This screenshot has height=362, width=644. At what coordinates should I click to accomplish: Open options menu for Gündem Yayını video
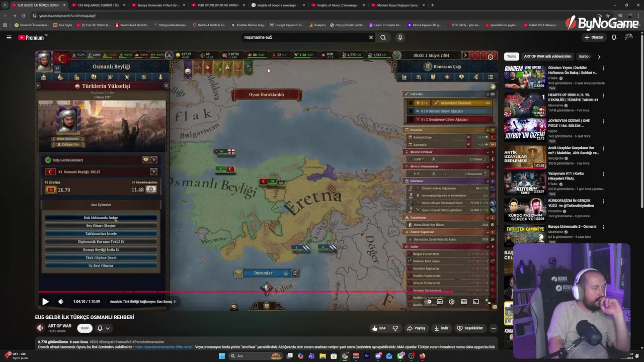[x=603, y=68]
